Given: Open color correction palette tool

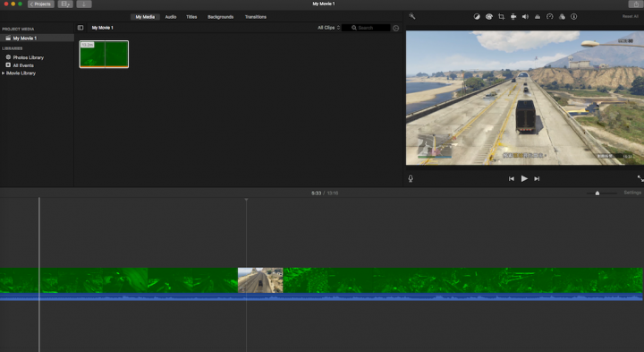Looking at the screenshot, I should click(x=488, y=17).
